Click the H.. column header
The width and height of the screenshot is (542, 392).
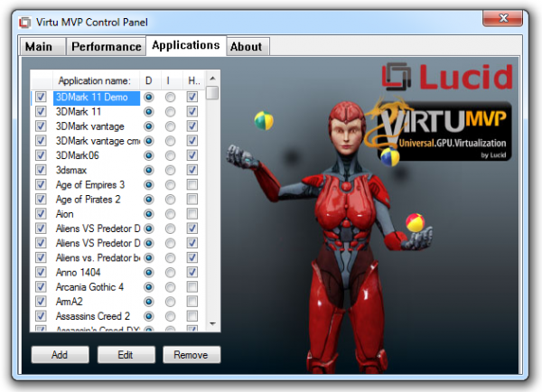point(194,80)
